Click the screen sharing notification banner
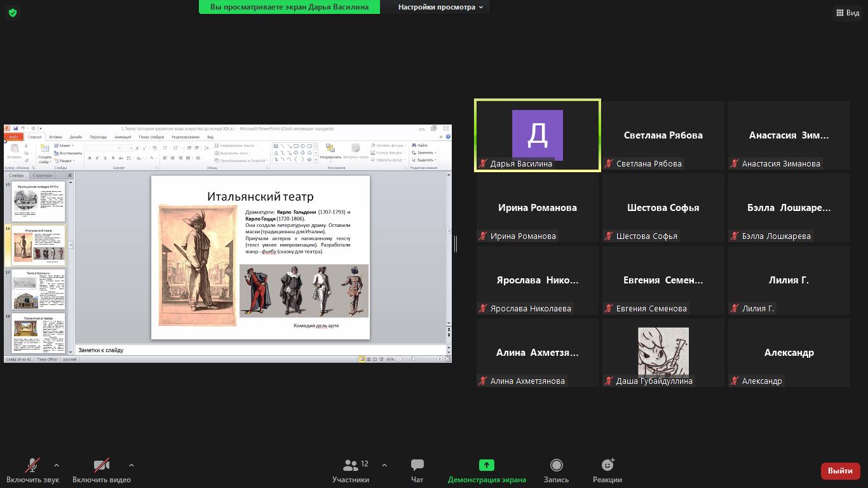The height and width of the screenshot is (488, 868). (x=289, y=7)
